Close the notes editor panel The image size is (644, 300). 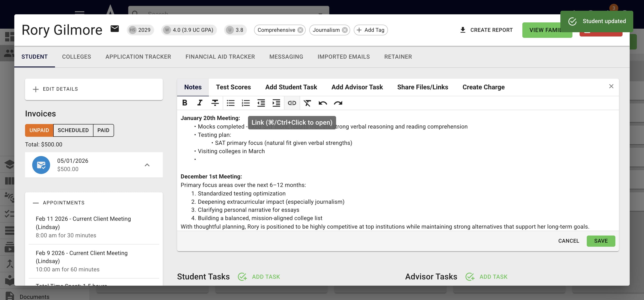[611, 86]
